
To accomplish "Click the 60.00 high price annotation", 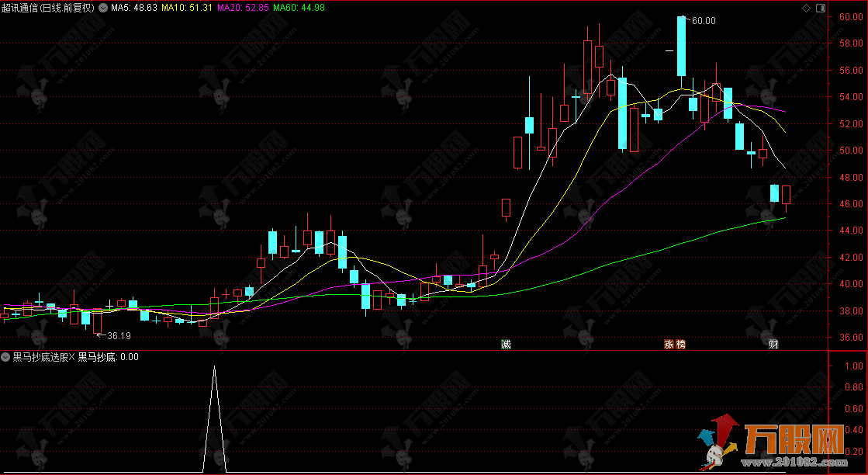I will point(704,21).
